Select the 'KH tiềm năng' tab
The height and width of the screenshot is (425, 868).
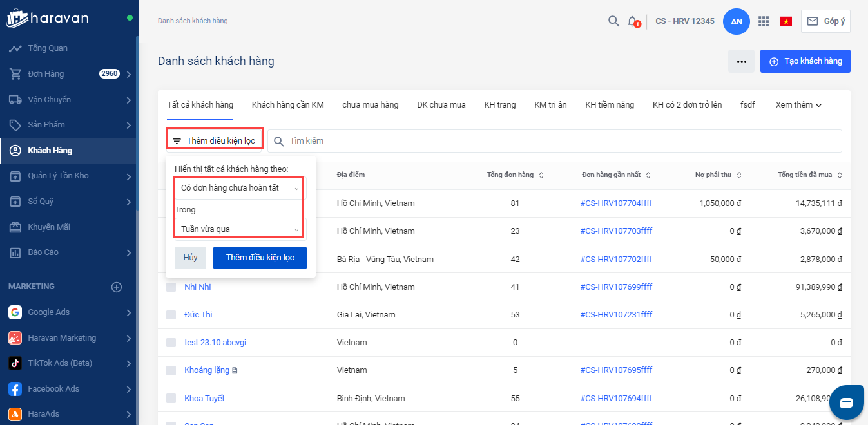point(609,105)
